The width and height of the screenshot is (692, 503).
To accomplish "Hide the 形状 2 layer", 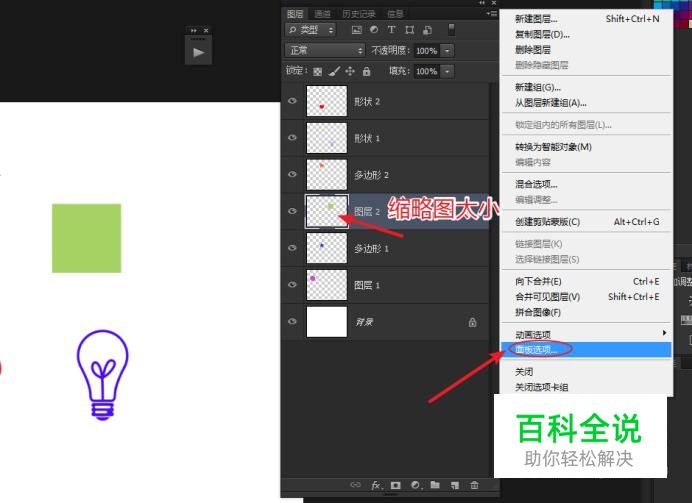I will [x=292, y=101].
